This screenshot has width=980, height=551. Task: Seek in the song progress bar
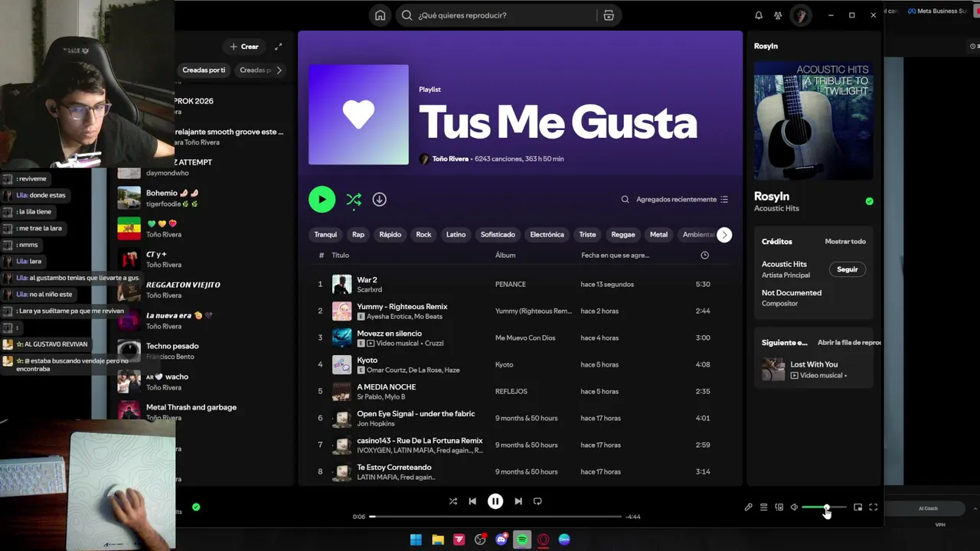[x=495, y=517]
